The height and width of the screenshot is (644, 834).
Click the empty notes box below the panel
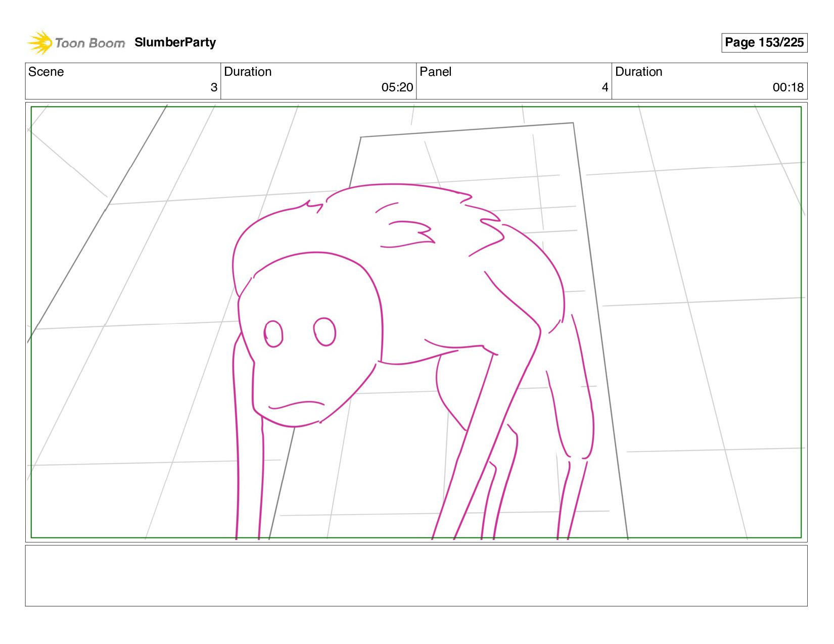coord(416,575)
